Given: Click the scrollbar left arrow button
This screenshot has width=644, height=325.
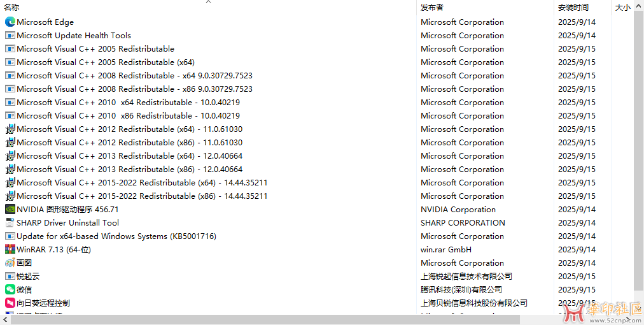Looking at the screenshot, I should point(4,320).
